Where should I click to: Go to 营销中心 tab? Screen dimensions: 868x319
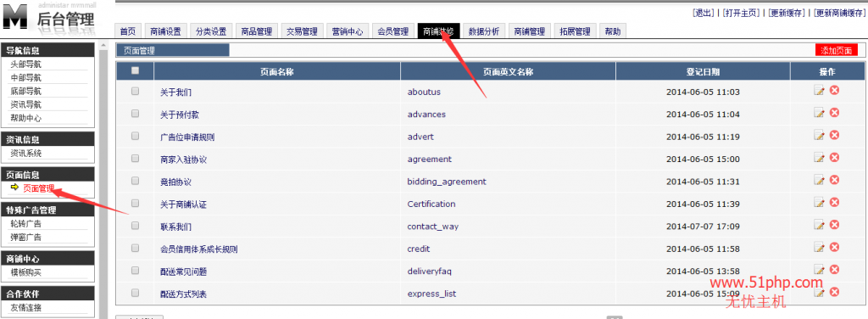pos(347,31)
